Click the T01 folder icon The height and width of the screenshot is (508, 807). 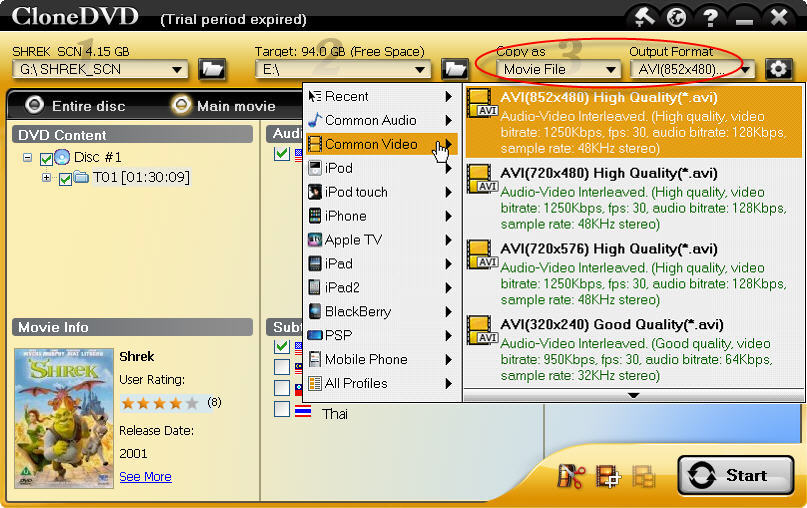81,178
